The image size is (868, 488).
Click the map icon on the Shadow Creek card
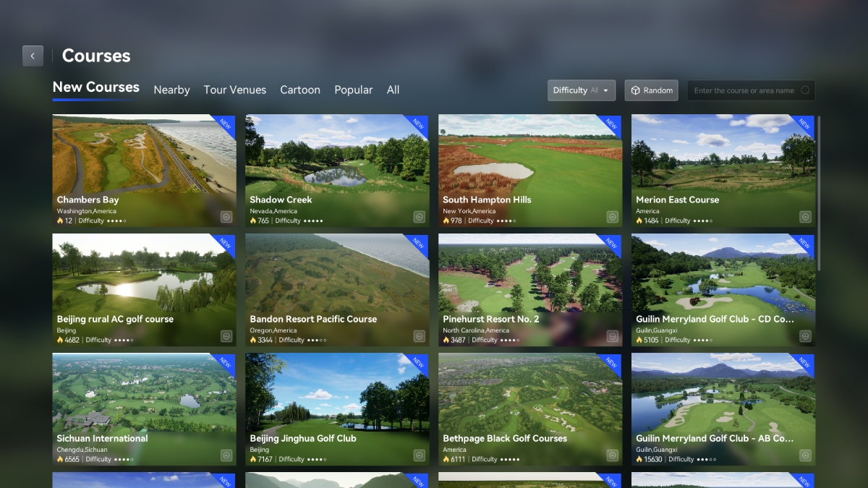pyautogui.click(x=420, y=216)
